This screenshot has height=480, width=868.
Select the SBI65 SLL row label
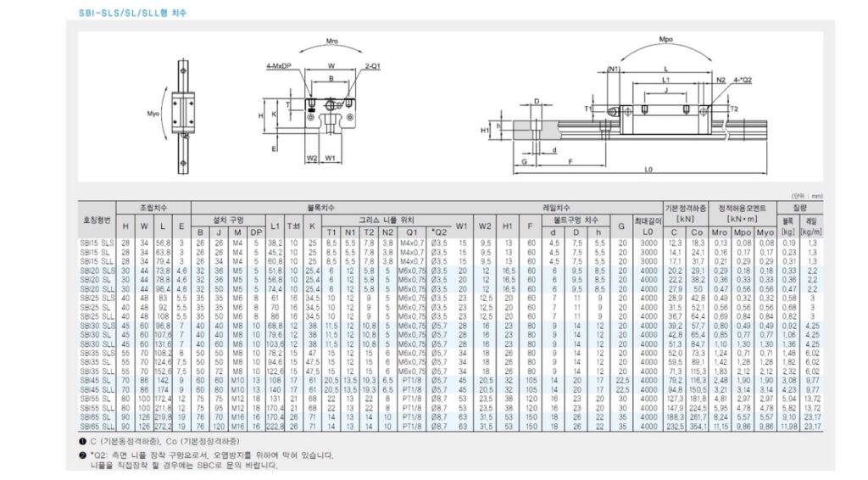pyautogui.click(x=97, y=426)
